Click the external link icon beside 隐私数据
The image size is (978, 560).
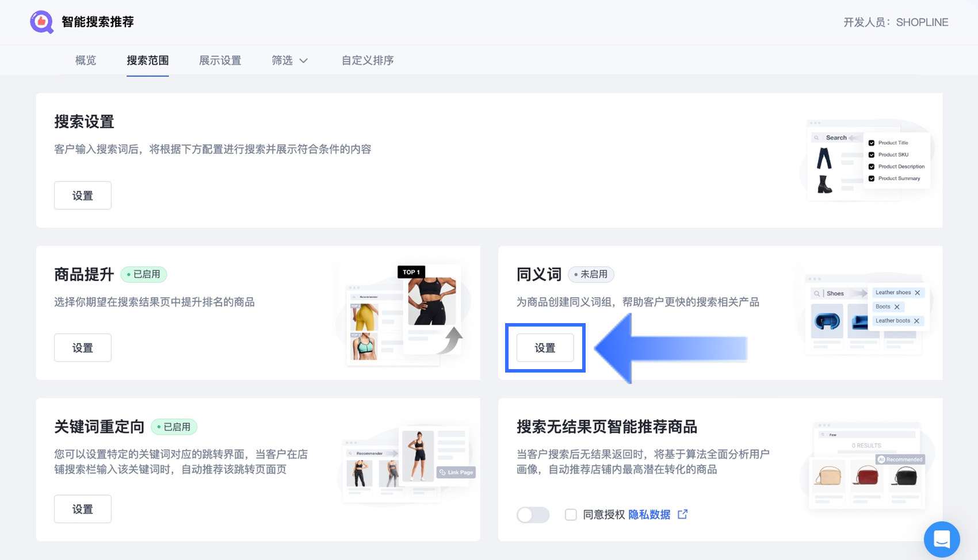point(683,515)
